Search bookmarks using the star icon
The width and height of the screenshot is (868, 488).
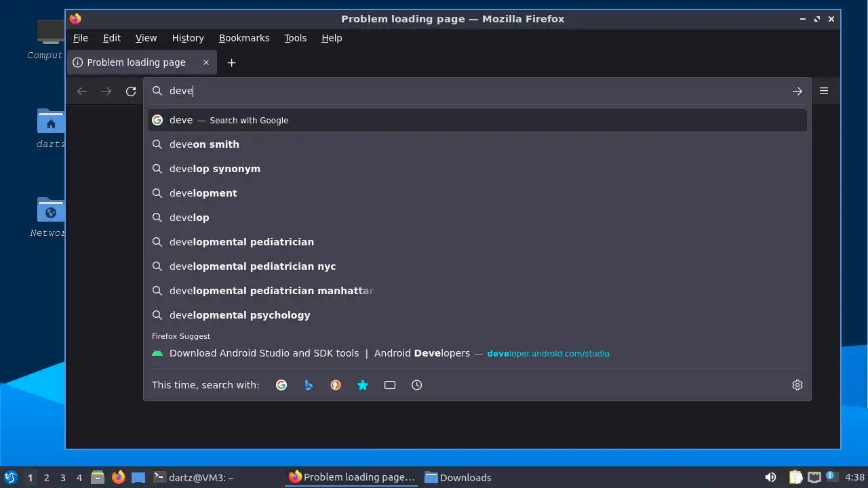pyautogui.click(x=363, y=385)
